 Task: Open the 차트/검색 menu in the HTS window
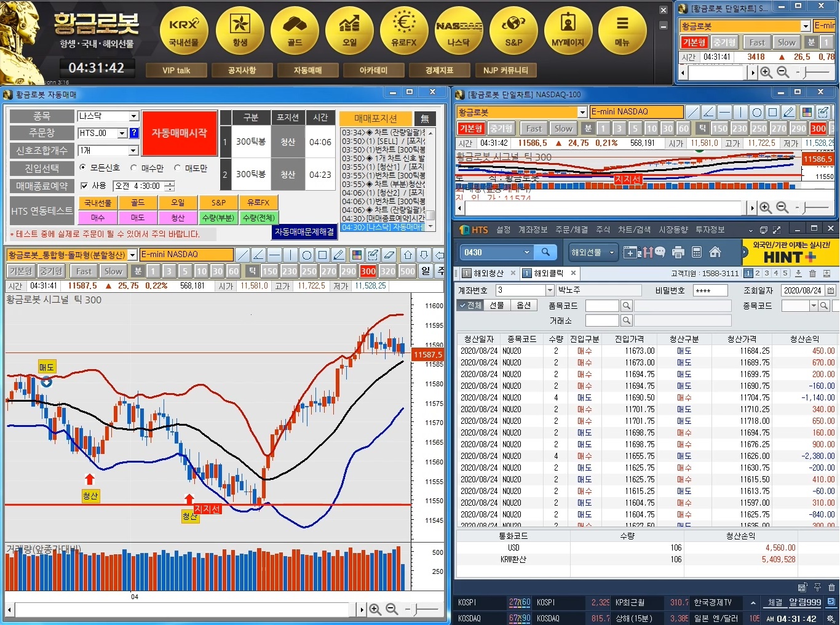click(x=634, y=229)
